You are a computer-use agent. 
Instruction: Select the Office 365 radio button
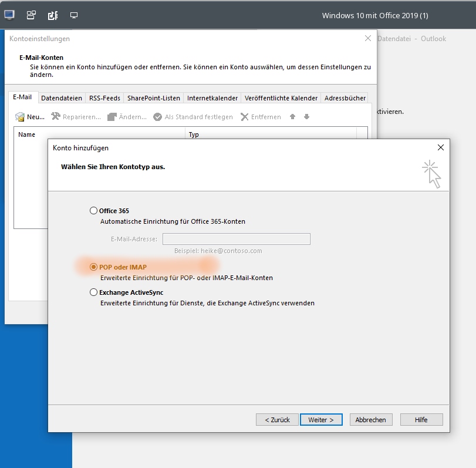(x=93, y=210)
